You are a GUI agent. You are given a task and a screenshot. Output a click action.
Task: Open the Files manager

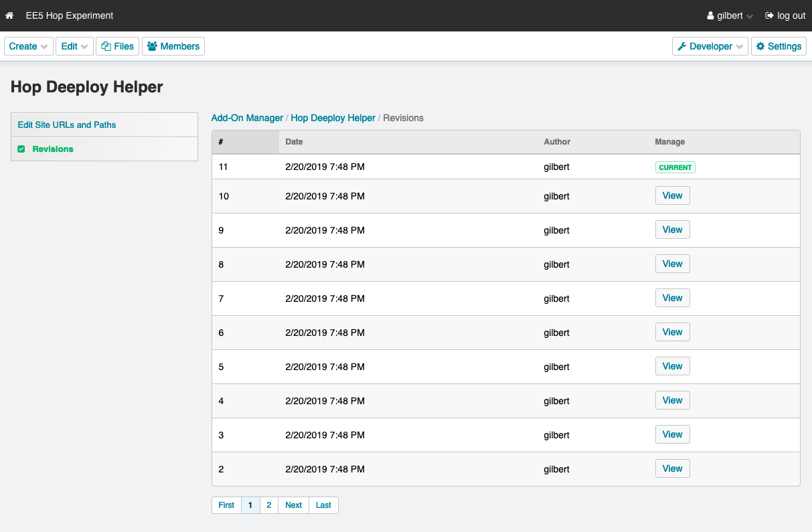click(x=118, y=46)
